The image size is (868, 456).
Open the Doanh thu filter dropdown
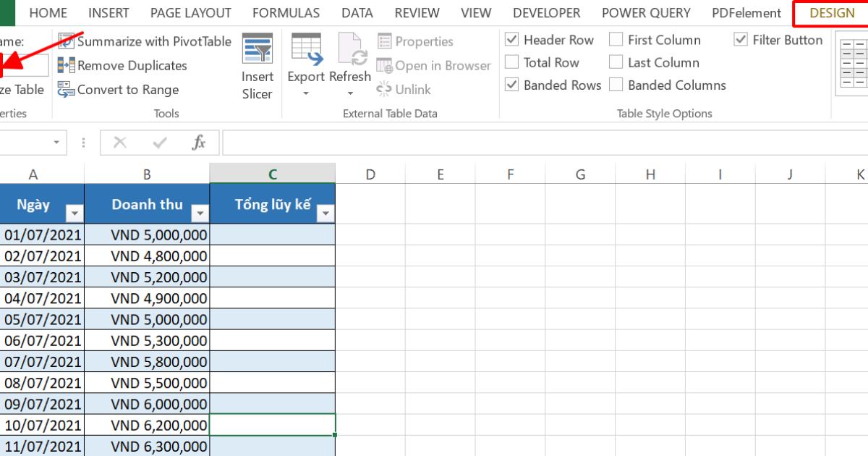201,213
